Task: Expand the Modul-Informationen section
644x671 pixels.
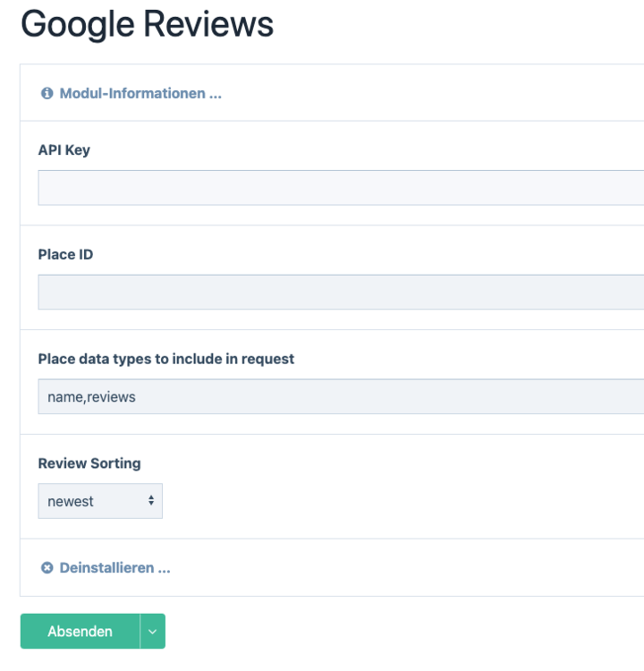Action: (x=140, y=93)
